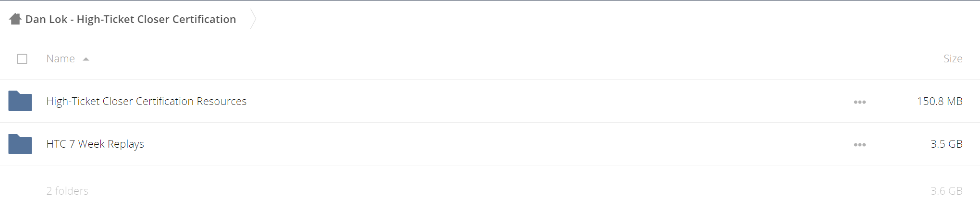
Task: Click the 2 folders summary text
Action: pos(67,191)
